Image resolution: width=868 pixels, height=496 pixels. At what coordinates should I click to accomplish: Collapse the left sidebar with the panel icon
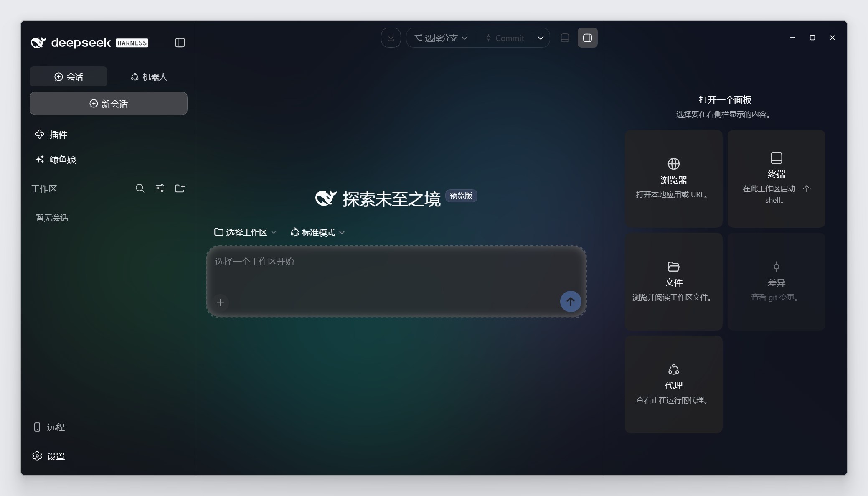click(x=180, y=43)
